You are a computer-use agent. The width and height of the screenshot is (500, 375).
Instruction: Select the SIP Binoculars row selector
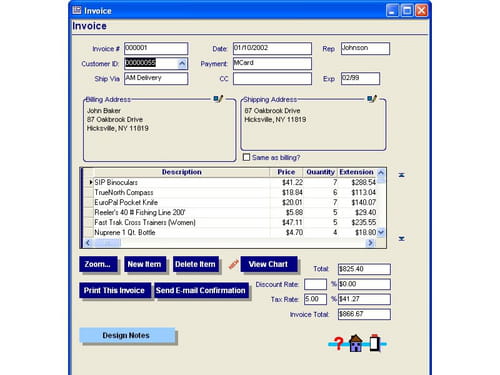89,182
